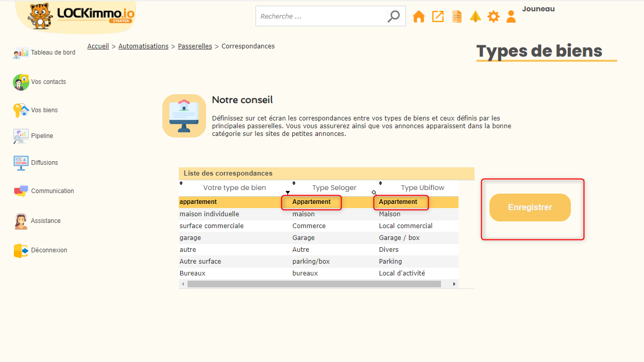
Task: Click Ubiflow cell 'Local d'activité'
Action: tap(402, 273)
